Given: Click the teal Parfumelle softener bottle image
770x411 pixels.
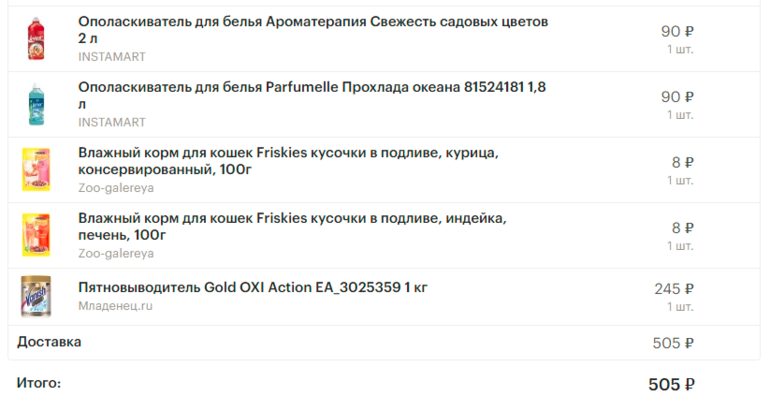Looking at the screenshot, I should [36, 103].
